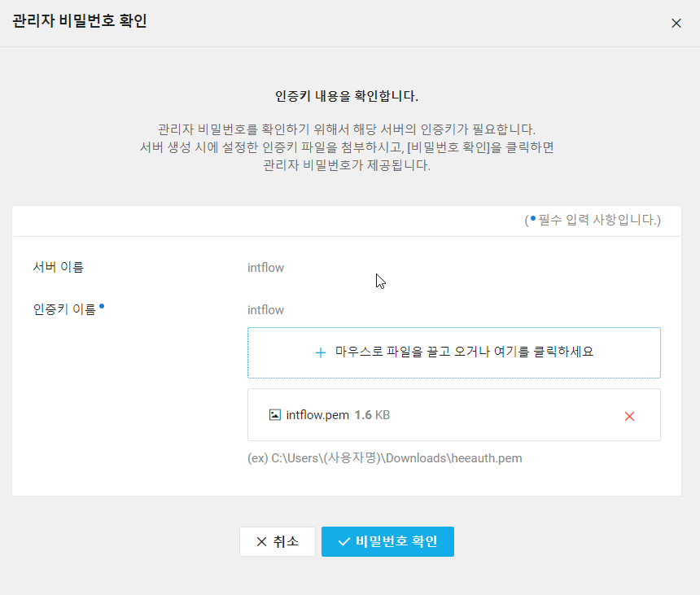Screen dimensions: 700x595
Task: Click the example path text heeauth.pem
Action: [x=385, y=458]
